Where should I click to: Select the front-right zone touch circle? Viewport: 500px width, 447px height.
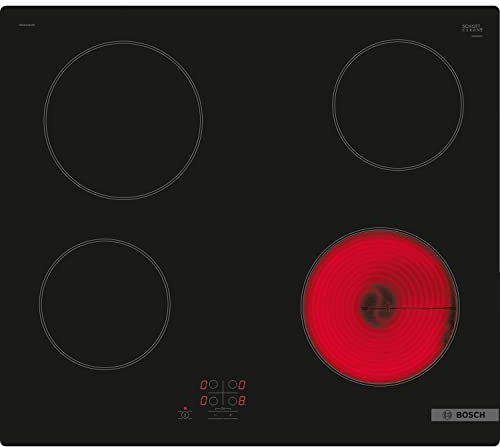coord(232,401)
